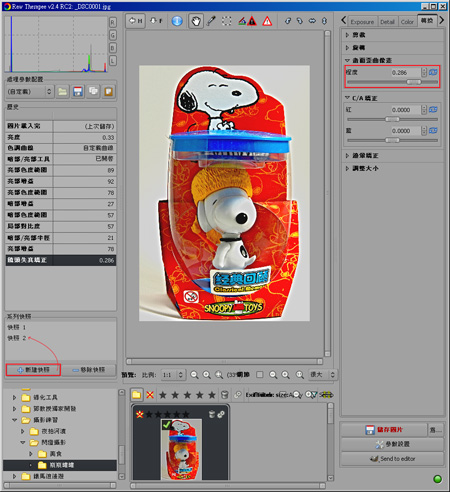Save the processing profile with floppy icon
The height and width of the screenshot is (492, 450).
78,91
